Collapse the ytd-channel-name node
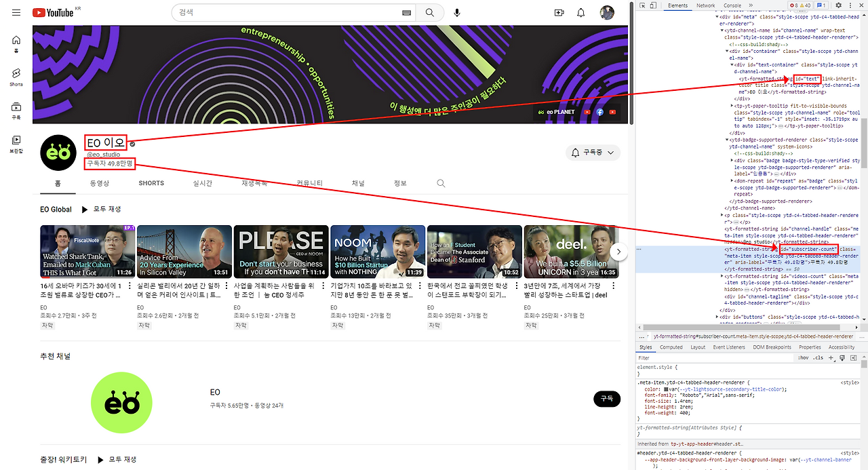Screen dimensions: 868x470 [722, 31]
